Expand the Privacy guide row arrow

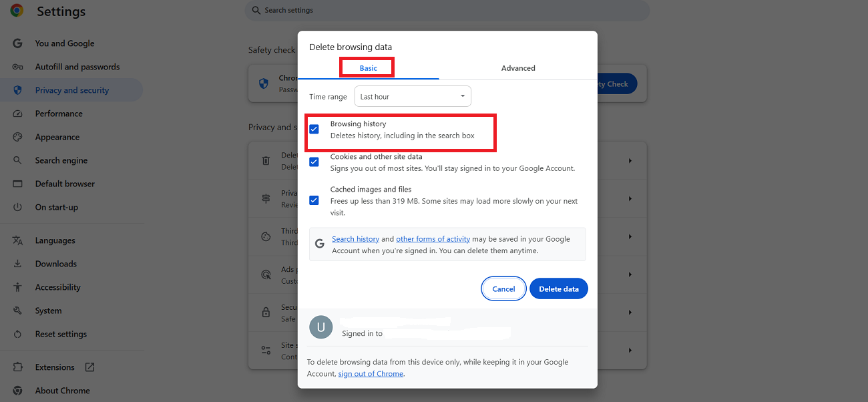coord(630,199)
